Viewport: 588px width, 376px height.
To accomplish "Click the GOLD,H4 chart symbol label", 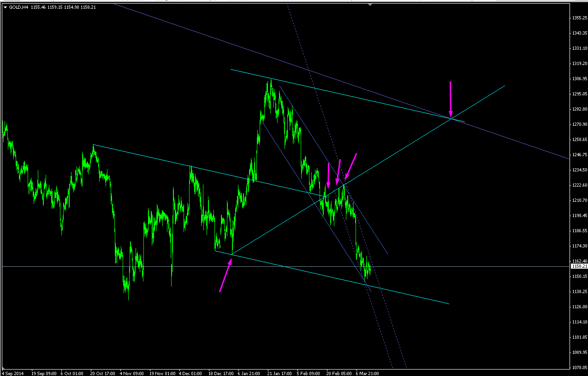I will point(18,7).
